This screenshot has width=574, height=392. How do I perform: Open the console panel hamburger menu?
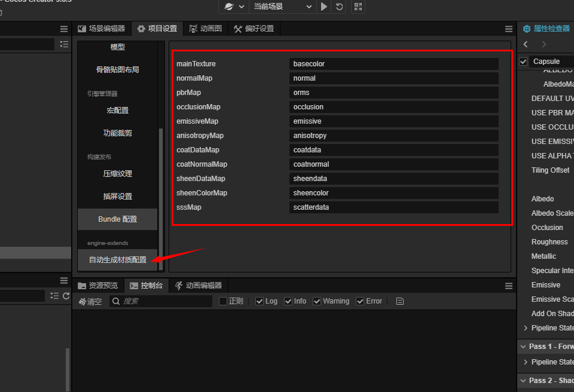coord(508,286)
